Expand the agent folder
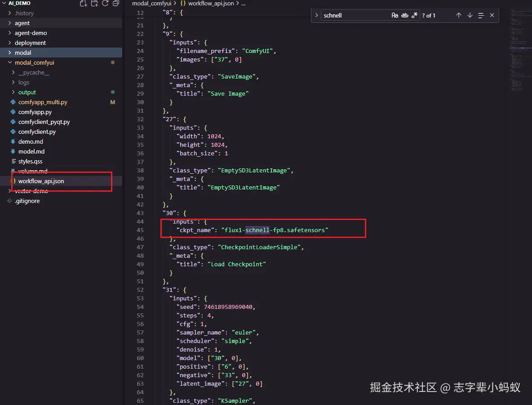The width and height of the screenshot is (532, 405). [x=9, y=23]
